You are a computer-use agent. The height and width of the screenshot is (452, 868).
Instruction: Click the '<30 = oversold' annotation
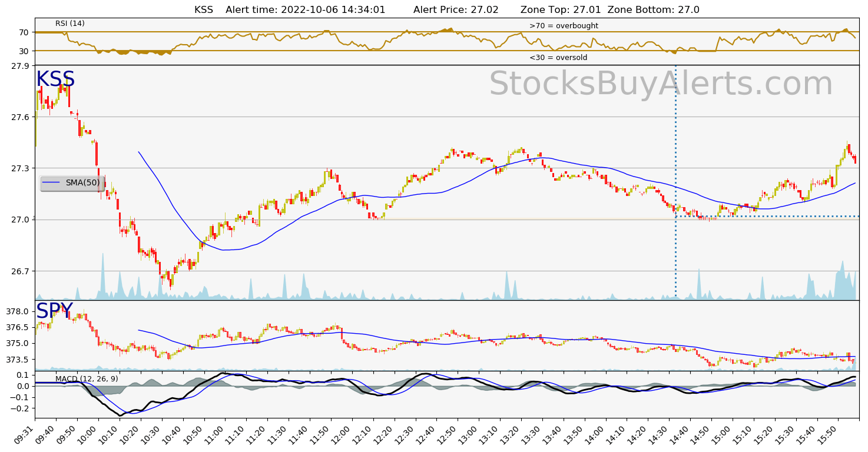pos(558,58)
